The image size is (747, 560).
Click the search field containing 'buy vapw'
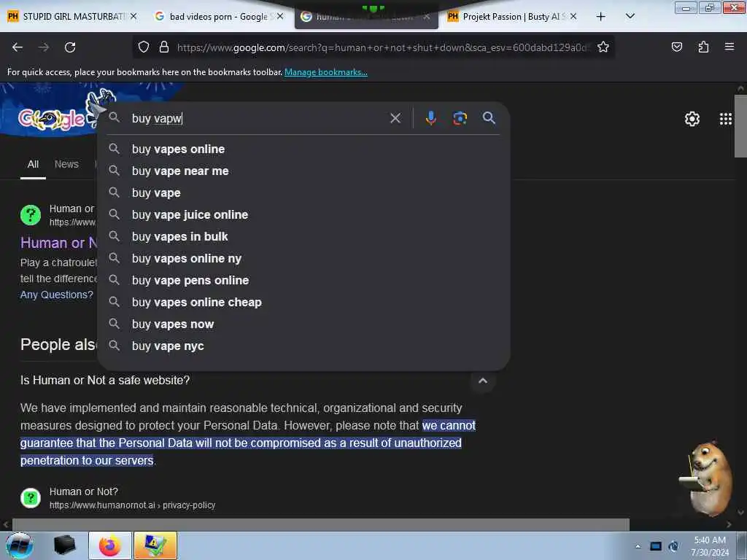[x=258, y=118]
